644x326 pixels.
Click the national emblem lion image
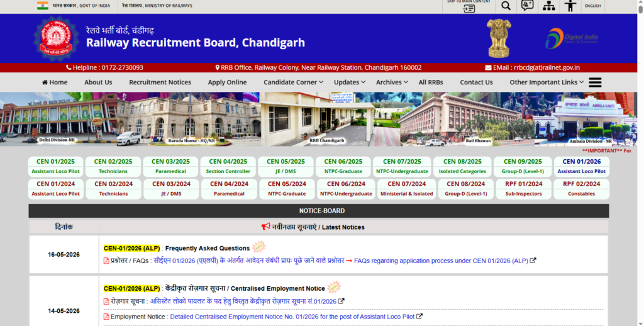[x=499, y=38]
